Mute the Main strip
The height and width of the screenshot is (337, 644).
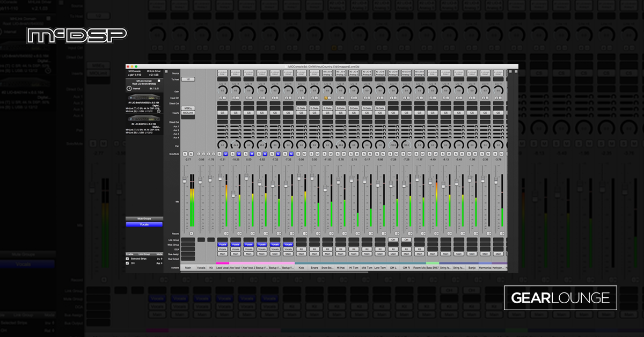point(191,154)
